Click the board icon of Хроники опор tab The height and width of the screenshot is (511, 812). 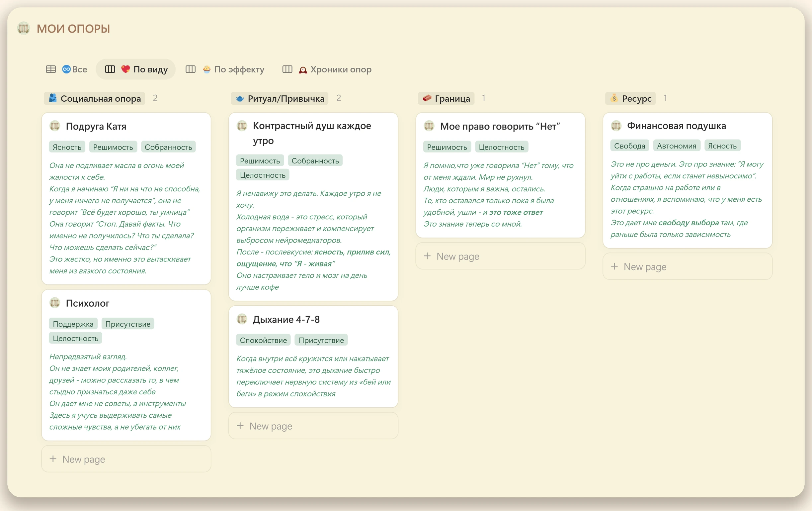pos(287,69)
